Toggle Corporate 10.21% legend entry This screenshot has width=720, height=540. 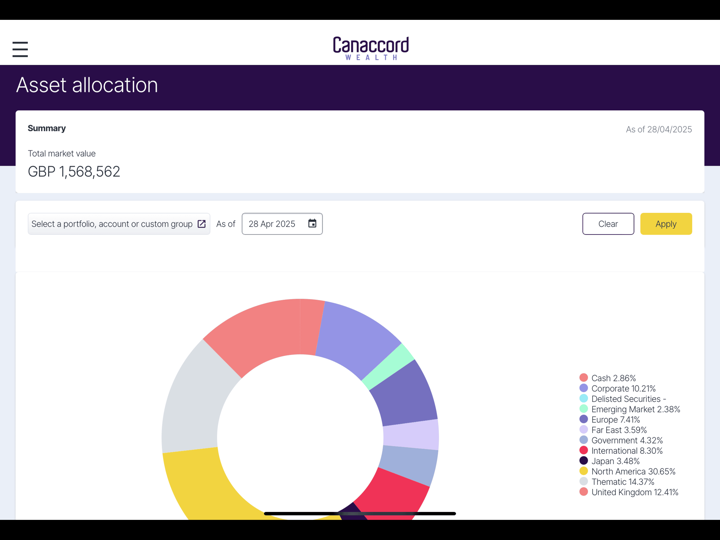point(623,389)
